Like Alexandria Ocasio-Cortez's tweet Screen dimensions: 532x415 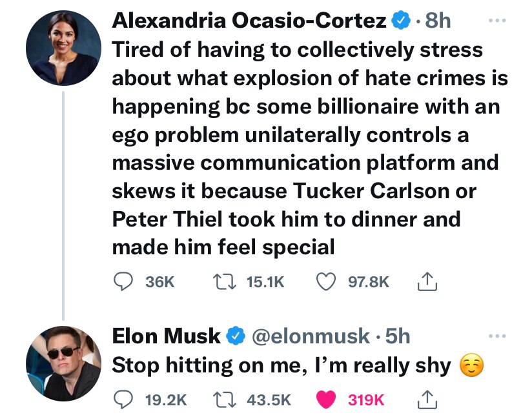pos(327,281)
